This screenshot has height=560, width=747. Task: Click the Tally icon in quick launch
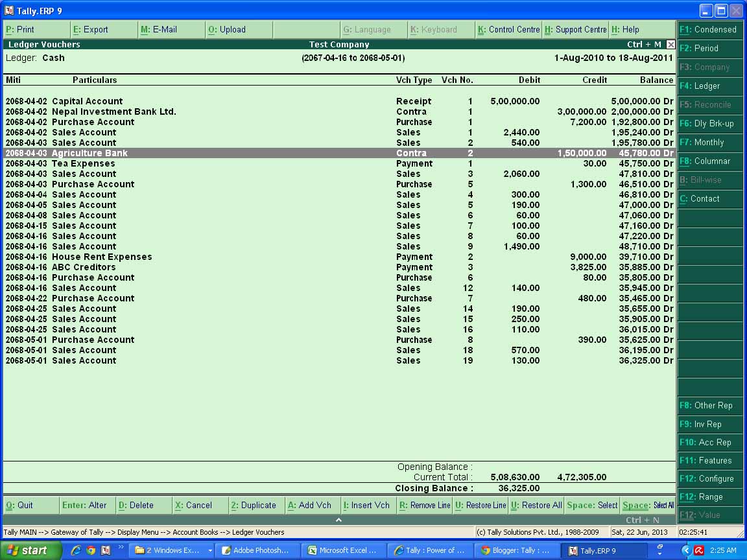pyautogui.click(x=106, y=550)
